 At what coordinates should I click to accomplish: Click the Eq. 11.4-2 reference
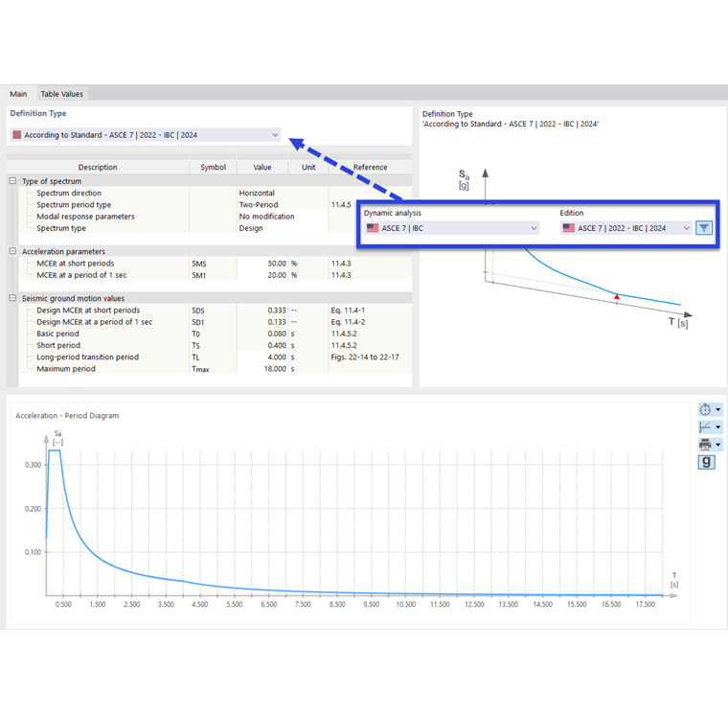coord(348,322)
